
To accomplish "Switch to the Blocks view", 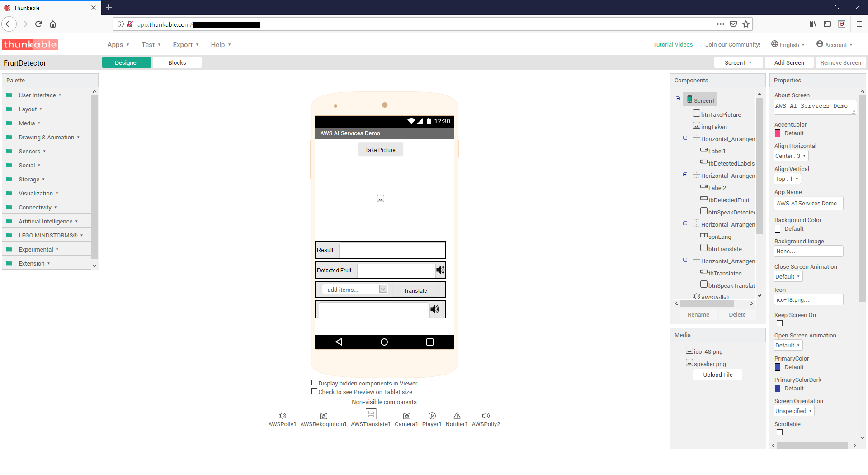I will [x=177, y=62].
